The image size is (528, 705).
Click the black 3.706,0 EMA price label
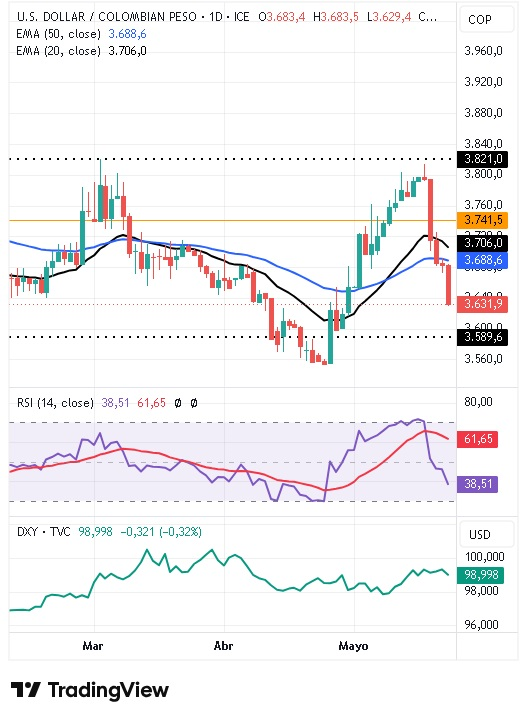pyautogui.click(x=482, y=243)
